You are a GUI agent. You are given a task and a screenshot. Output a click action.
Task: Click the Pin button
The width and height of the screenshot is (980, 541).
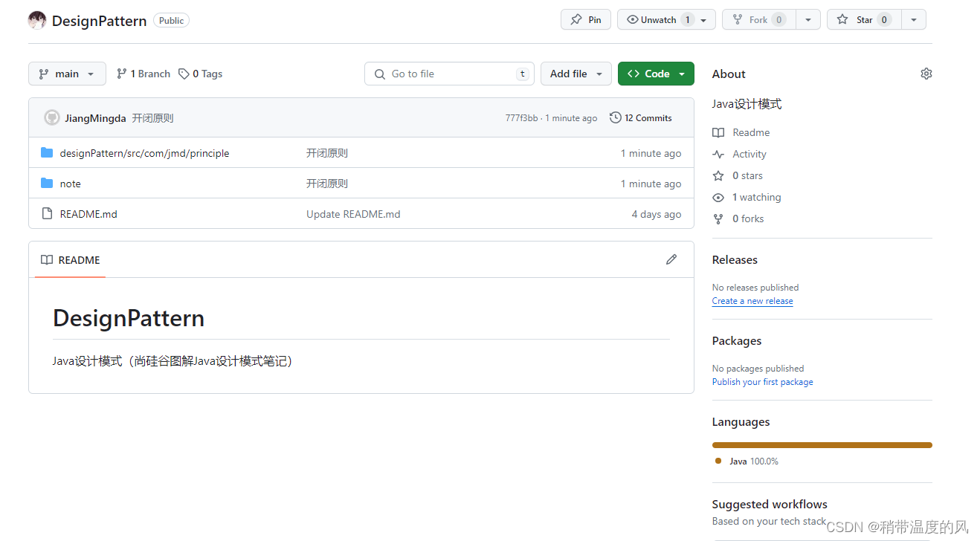(x=586, y=20)
